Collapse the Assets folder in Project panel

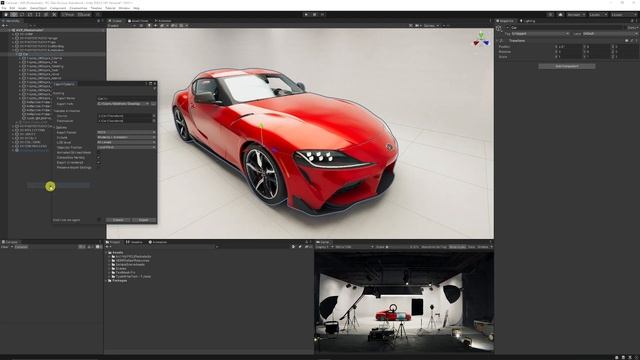[x=107, y=253]
